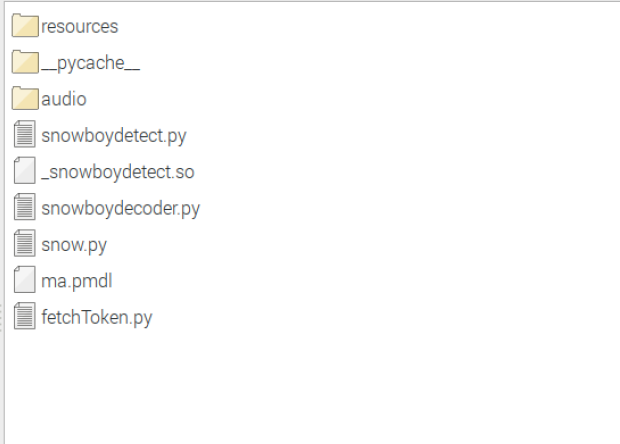This screenshot has height=444, width=620.
Task: Select the fetchToken.py file icon
Action: tap(25, 316)
